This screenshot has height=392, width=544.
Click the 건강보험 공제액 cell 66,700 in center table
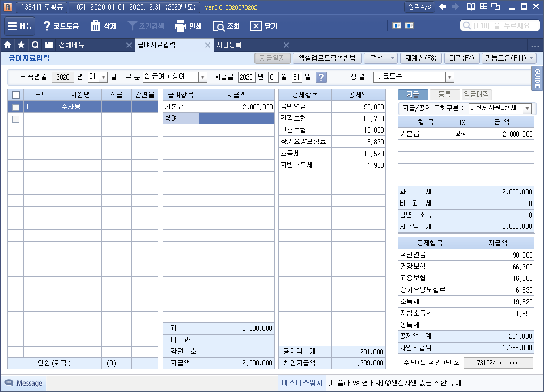(358, 118)
